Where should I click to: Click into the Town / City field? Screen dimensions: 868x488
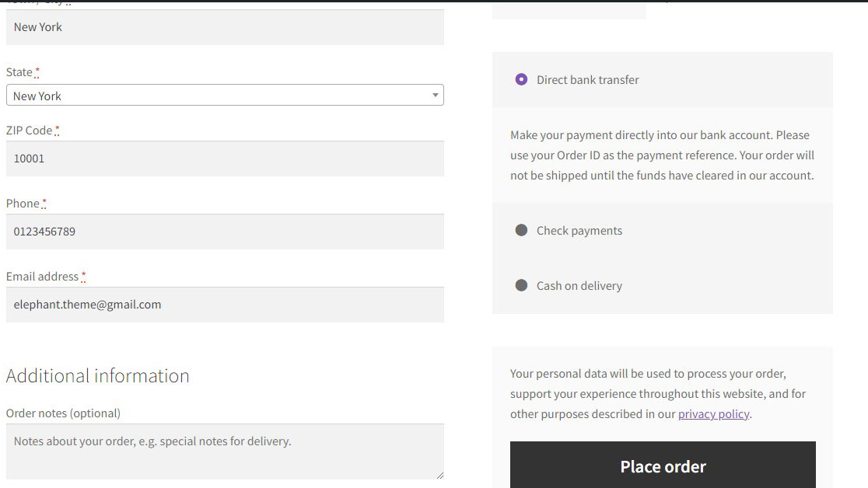[225, 27]
